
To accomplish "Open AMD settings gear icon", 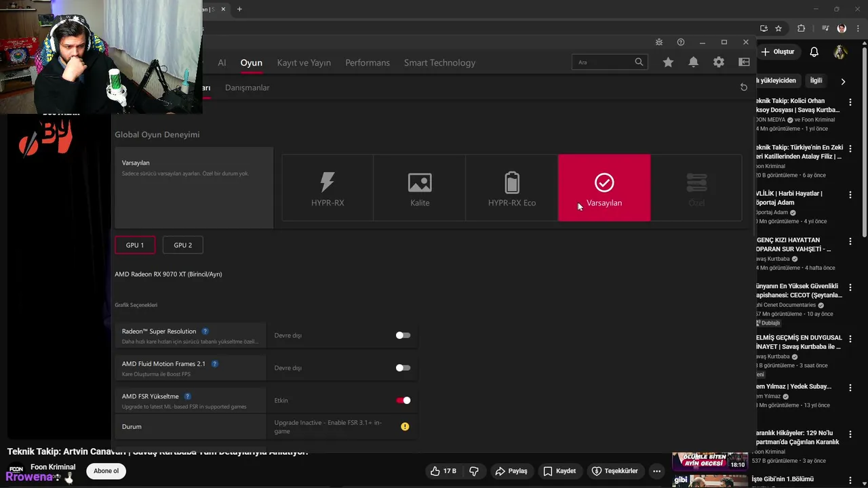I will 718,62.
